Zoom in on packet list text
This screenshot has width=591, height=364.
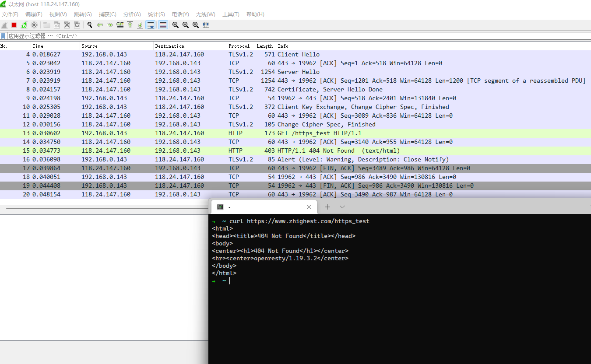(176, 25)
